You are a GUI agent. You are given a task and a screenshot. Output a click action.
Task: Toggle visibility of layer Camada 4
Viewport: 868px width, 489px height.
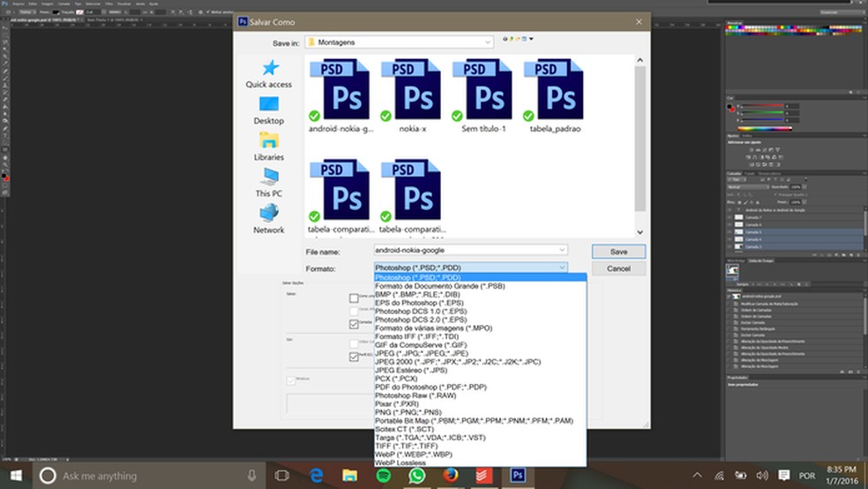click(x=730, y=239)
